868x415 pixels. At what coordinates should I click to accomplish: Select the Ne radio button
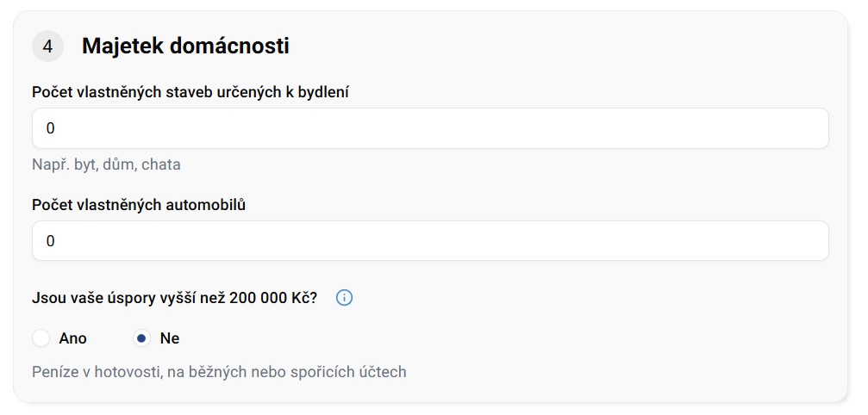click(x=141, y=338)
